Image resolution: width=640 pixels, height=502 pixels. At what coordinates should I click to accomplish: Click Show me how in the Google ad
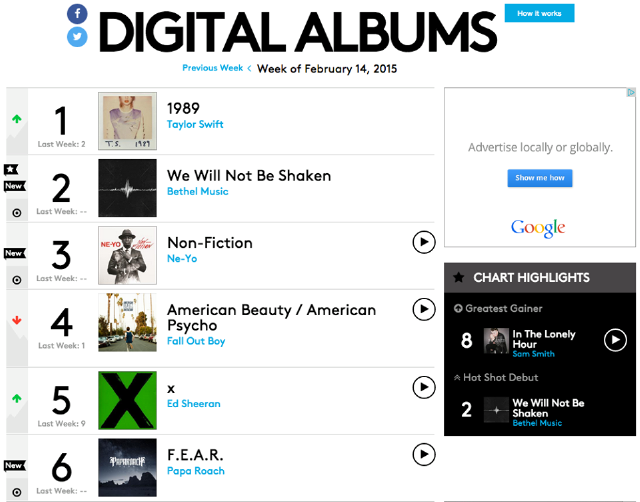539,178
